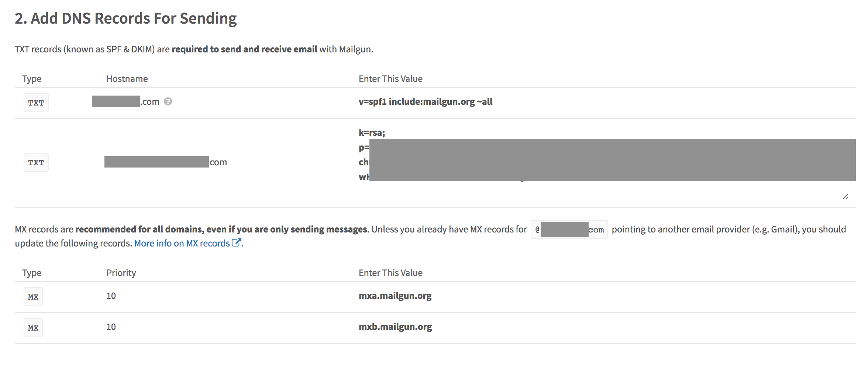The height and width of the screenshot is (369, 868).
Task: Click the external link icon after MX records
Action: [x=236, y=243]
